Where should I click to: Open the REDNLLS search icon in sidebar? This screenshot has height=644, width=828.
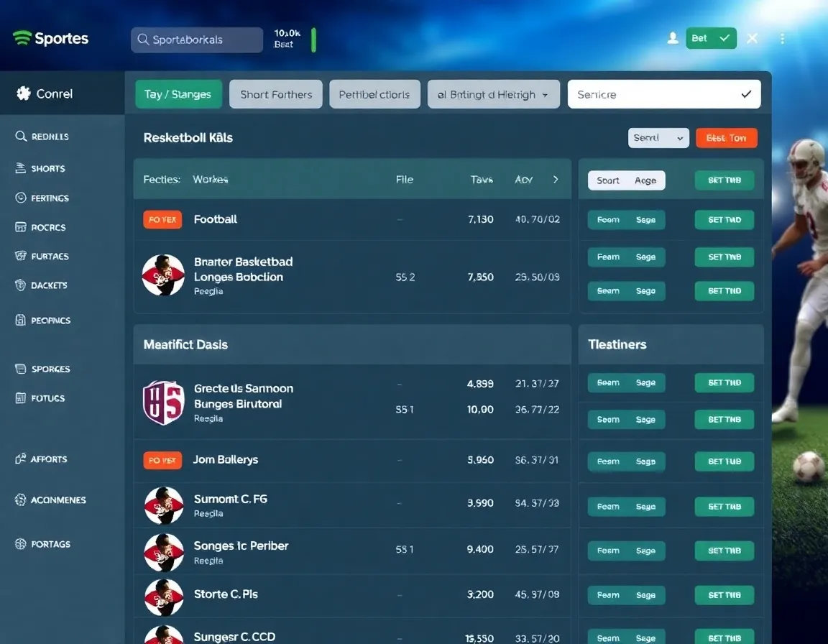(19, 136)
